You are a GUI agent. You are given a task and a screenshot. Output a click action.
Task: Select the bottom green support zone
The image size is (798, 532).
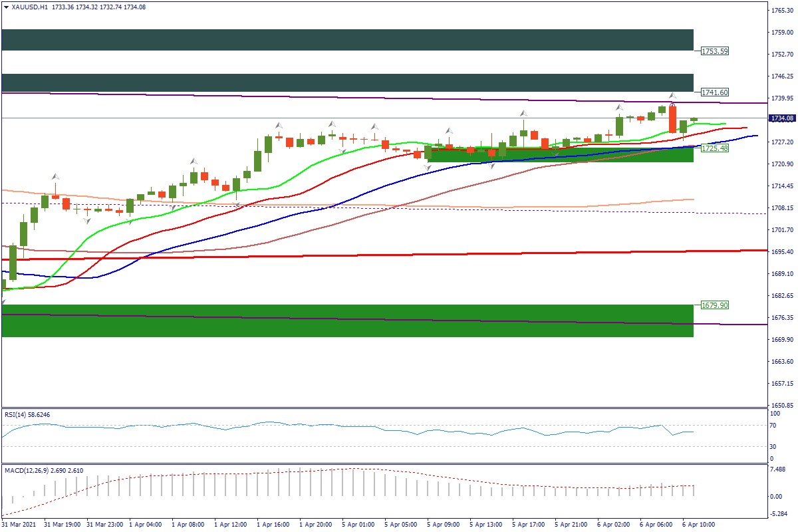tap(347, 321)
